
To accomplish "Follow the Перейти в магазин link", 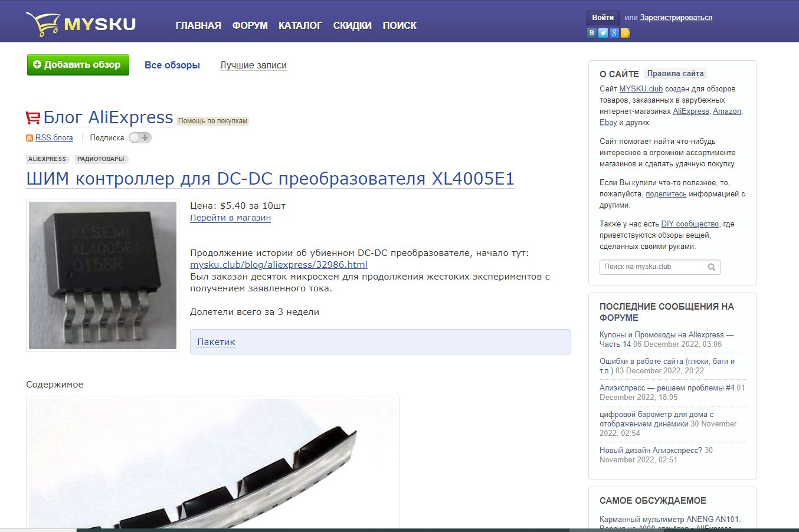I will [230, 218].
